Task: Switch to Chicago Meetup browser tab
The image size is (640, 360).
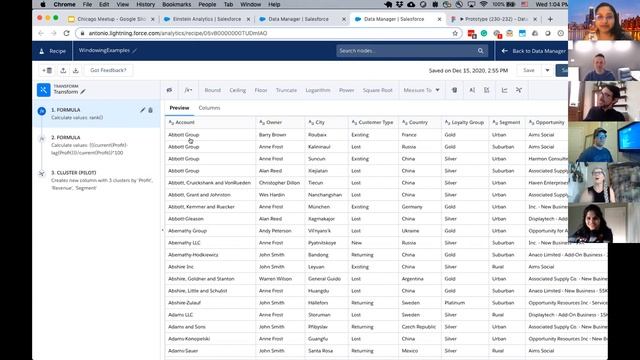Action: tap(111, 19)
